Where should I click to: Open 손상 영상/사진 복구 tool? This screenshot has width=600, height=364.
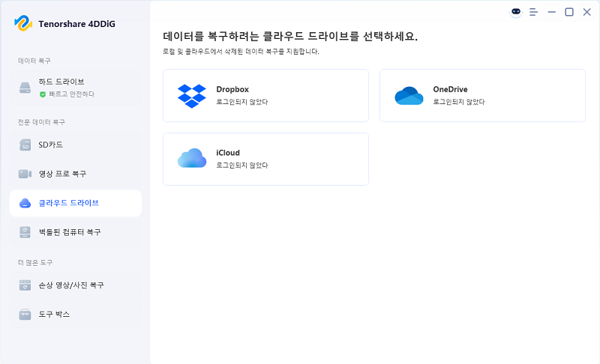click(x=76, y=285)
